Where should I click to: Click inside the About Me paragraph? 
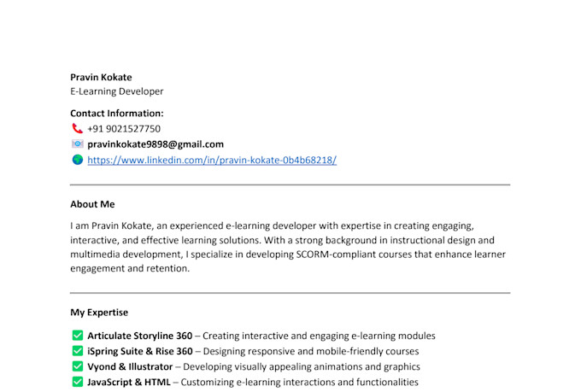click(288, 247)
